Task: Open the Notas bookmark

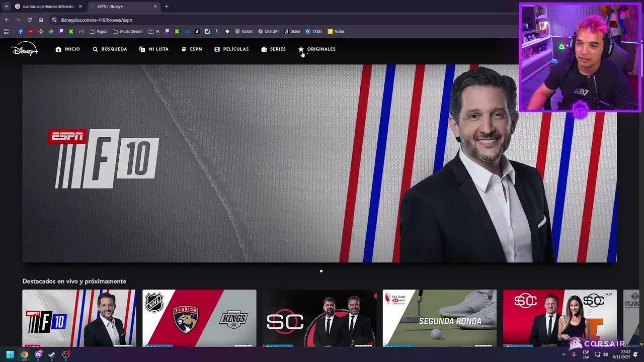Action: (x=336, y=31)
